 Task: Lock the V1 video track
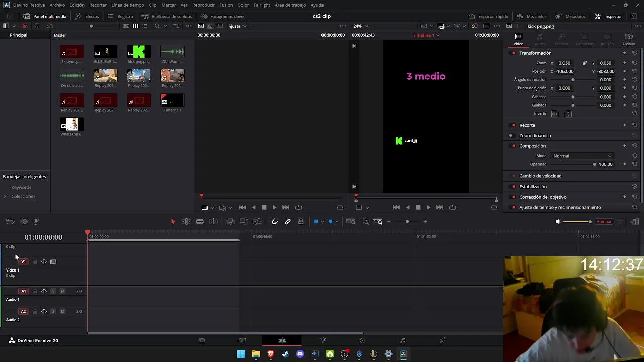(35, 262)
